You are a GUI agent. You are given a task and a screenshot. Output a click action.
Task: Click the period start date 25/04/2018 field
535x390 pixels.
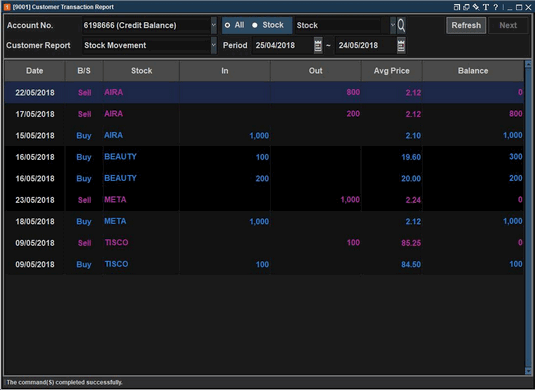[x=283, y=45]
